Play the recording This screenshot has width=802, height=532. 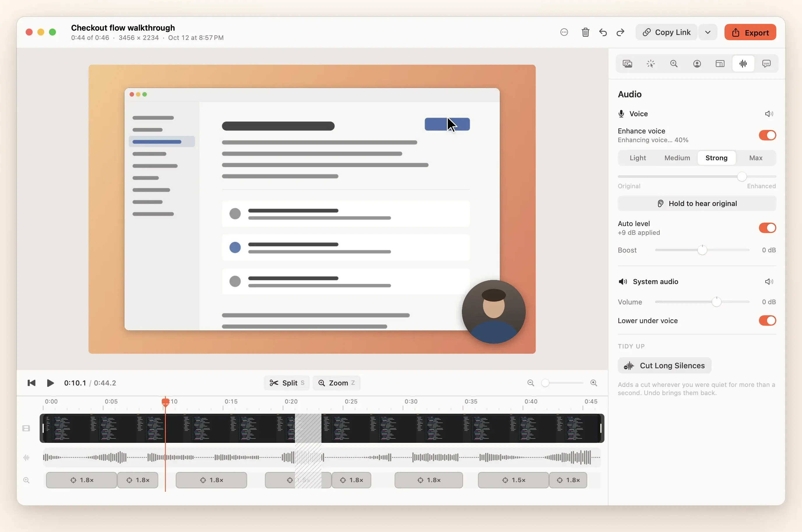point(50,383)
